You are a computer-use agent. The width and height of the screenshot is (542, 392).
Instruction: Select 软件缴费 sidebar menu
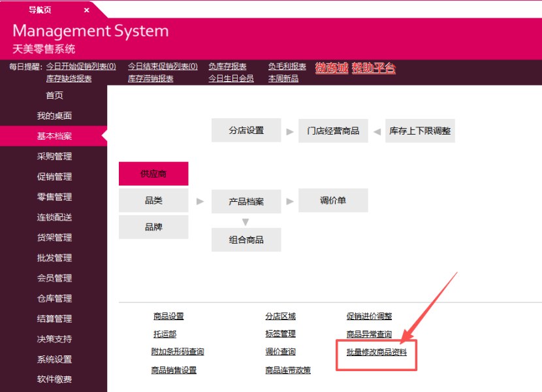(x=54, y=380)
